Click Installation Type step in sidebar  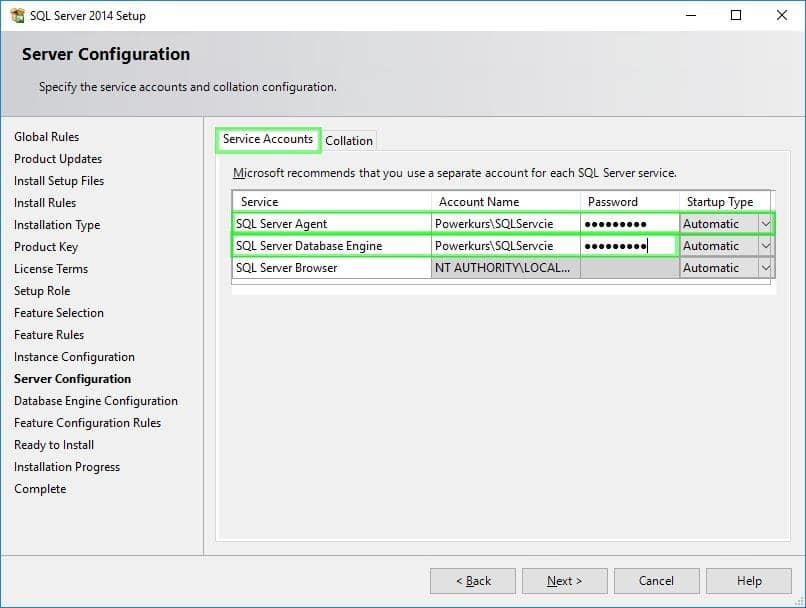click(x=57, y=225)
